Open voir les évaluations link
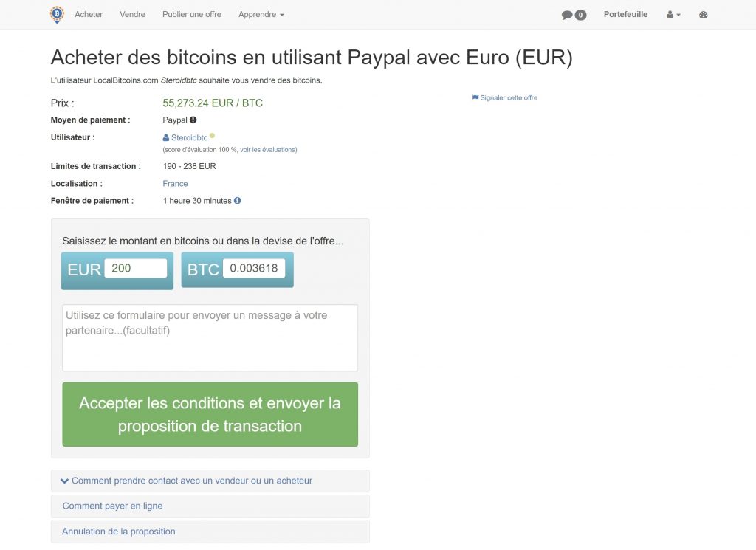Image resolution: width=756 pixels, height=550 pixels. click(267, 149)
